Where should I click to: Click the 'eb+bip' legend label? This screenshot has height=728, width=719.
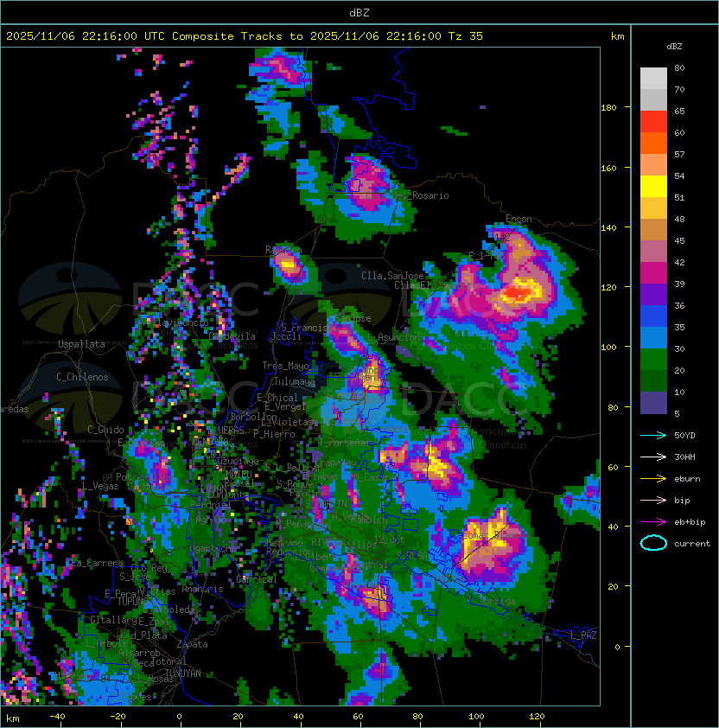tap(690, 522)
